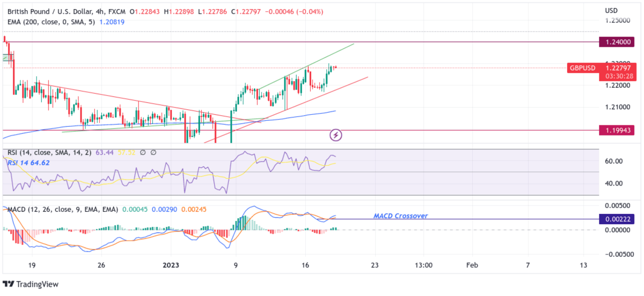Click the 1.25000 price axis label
This screenshot has width=644, height=296.
[617, 20]
